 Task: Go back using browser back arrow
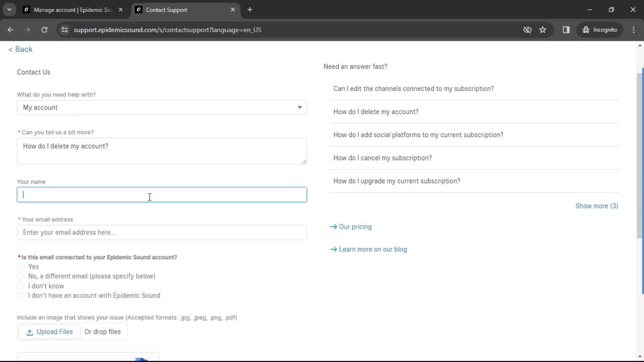tap(10, 30)
